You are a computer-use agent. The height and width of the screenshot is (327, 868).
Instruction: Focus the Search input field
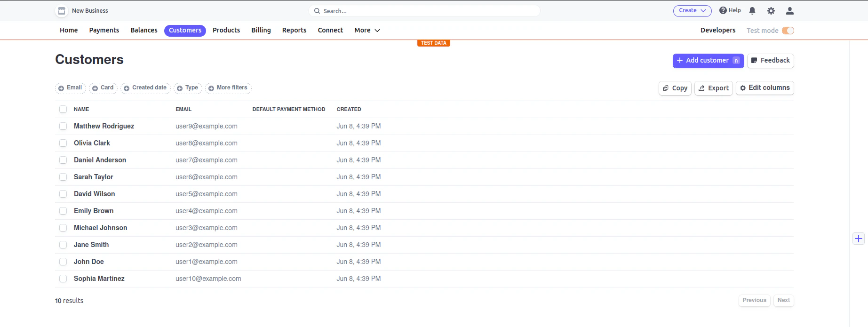point(424,11)
